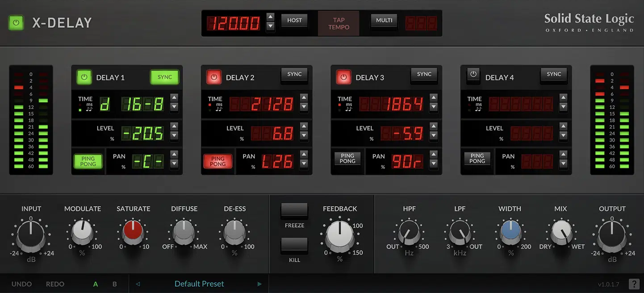The image size is (644, 293).
Task: Increase Delay 1 time value
Action: [174, 98]
